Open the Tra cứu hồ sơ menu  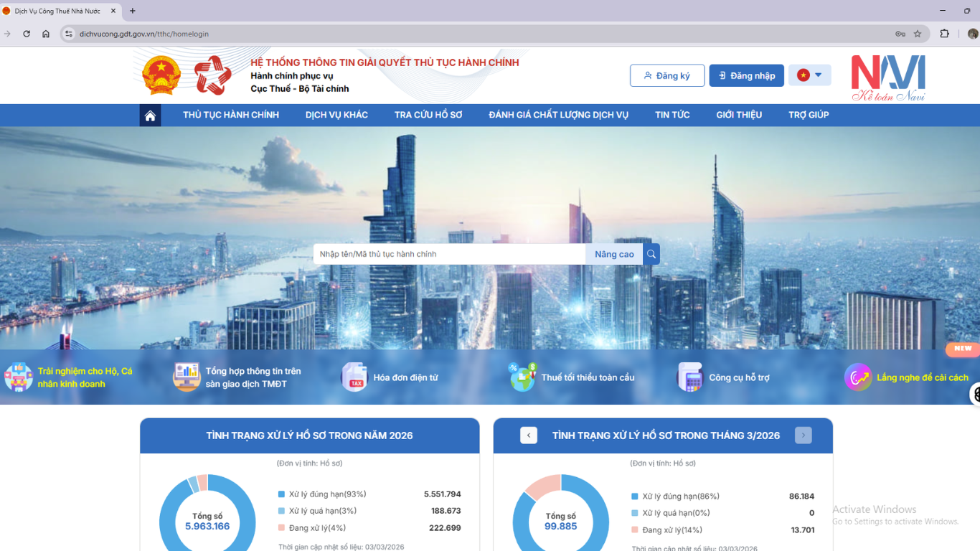point(428,115)
